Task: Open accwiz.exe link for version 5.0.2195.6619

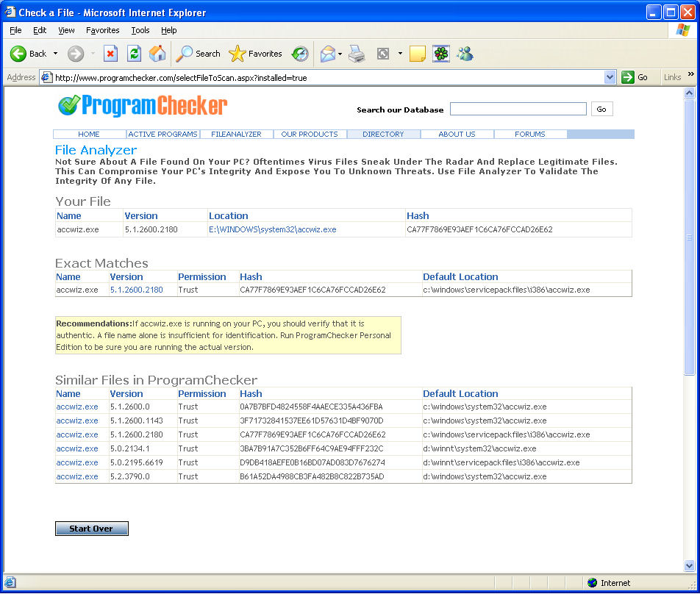Action: pos(76,462)
